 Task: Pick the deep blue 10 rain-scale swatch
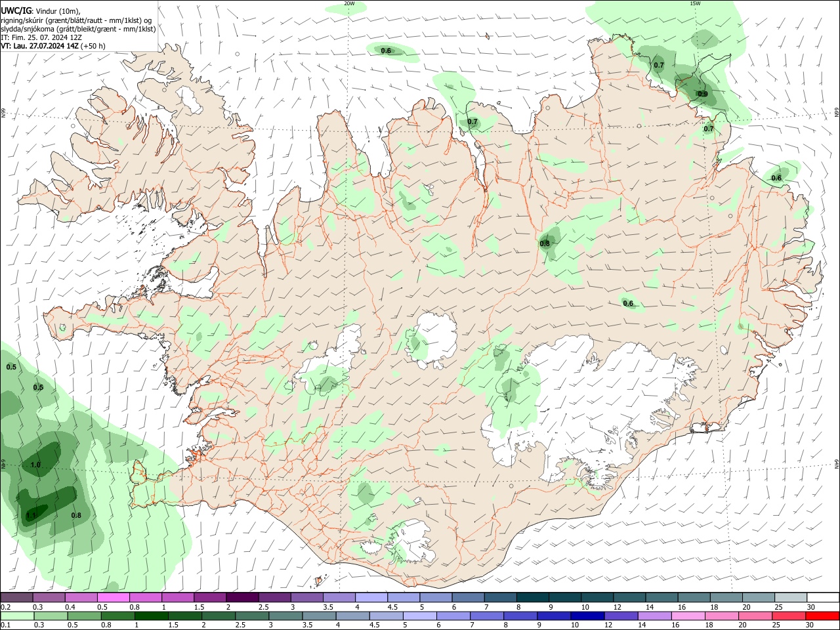pos(587,616)
